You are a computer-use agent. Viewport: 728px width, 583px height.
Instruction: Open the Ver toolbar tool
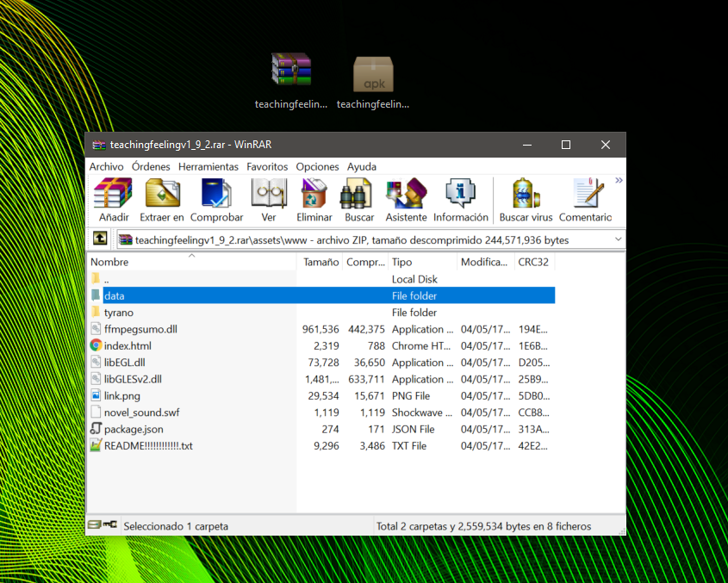point(268,200)
